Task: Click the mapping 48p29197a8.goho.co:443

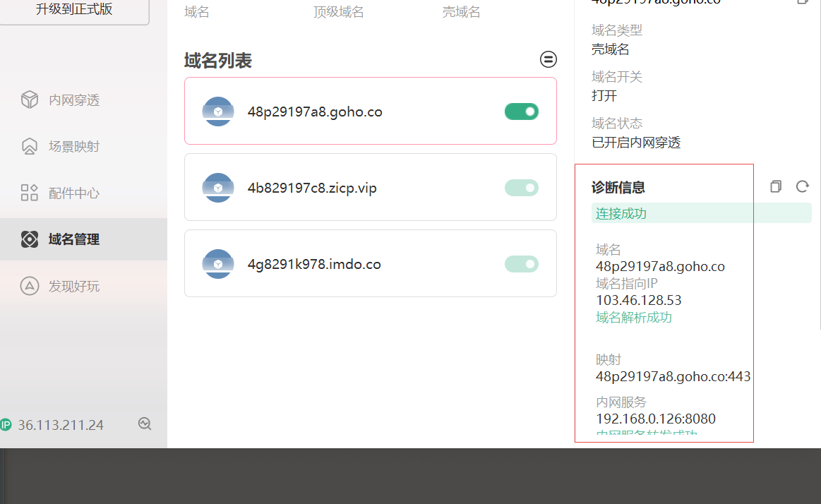Action: [673, 376]
